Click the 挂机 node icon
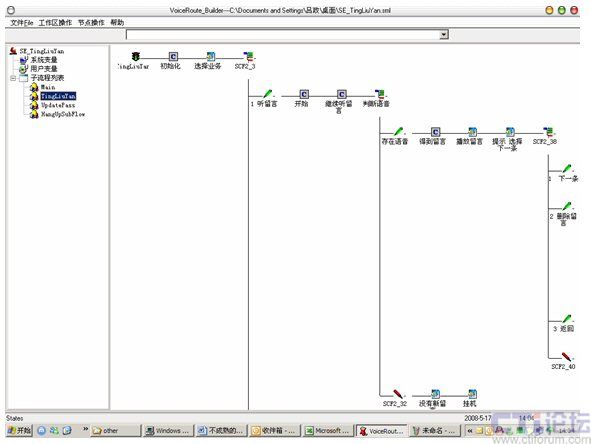Image resolution: width=591 pixels, height=444 pixels. pos(472,394)
